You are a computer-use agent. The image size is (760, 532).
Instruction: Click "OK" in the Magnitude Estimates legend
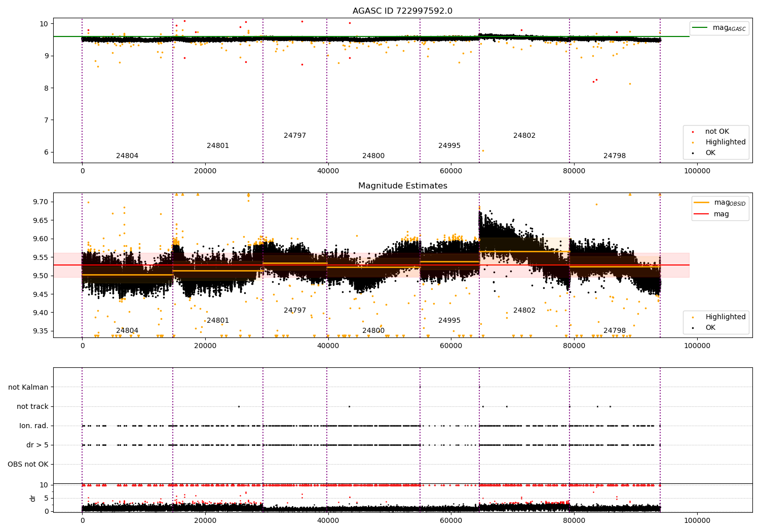click(710, 328)
